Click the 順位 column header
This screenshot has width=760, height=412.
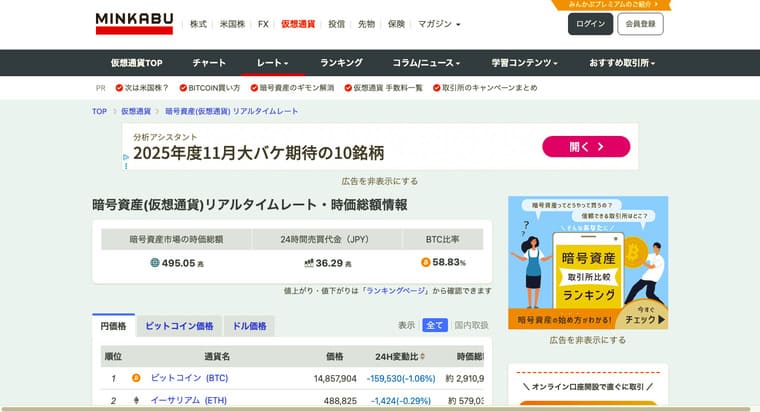coord(113,357)
